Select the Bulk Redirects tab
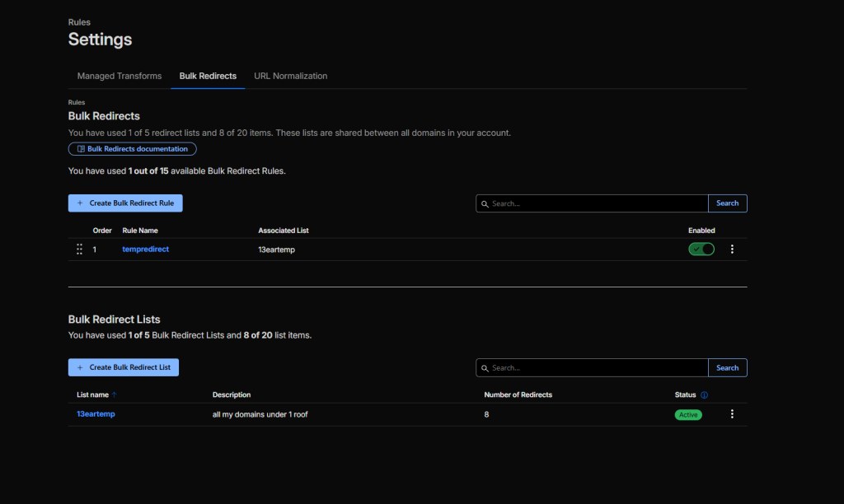Screen dimensions: 844x504 208,76
